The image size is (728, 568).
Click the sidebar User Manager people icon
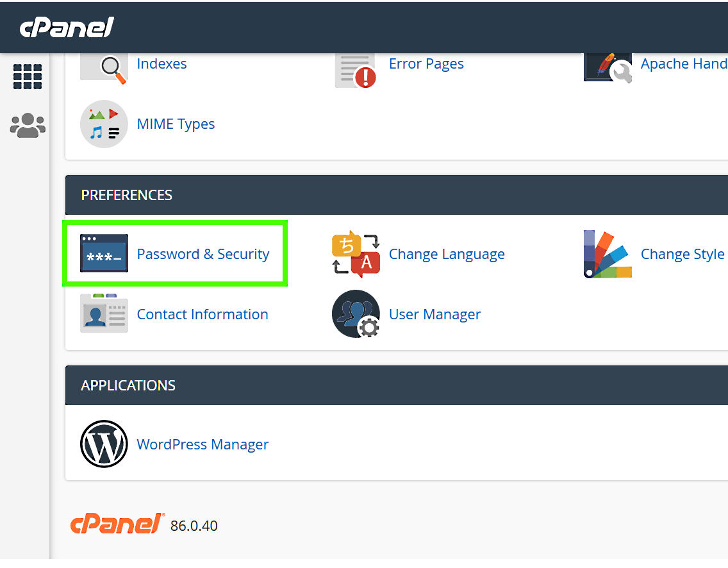(28, 126)
